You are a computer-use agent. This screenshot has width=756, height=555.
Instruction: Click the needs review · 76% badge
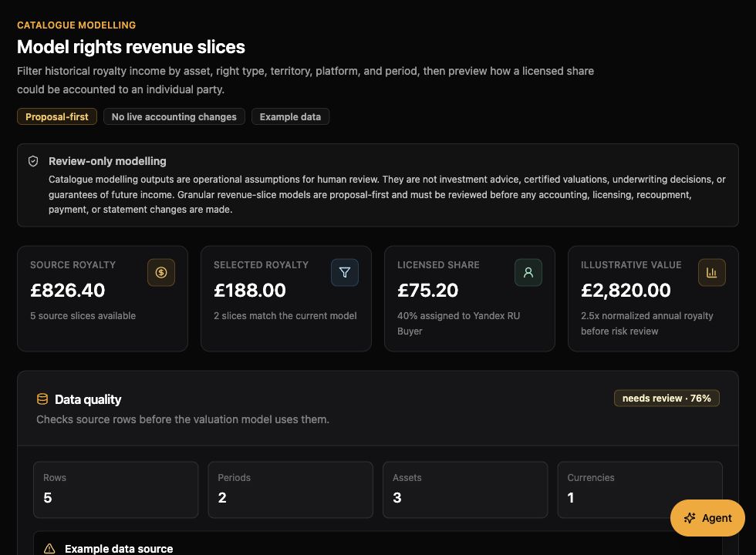click(x=667, y=399)
